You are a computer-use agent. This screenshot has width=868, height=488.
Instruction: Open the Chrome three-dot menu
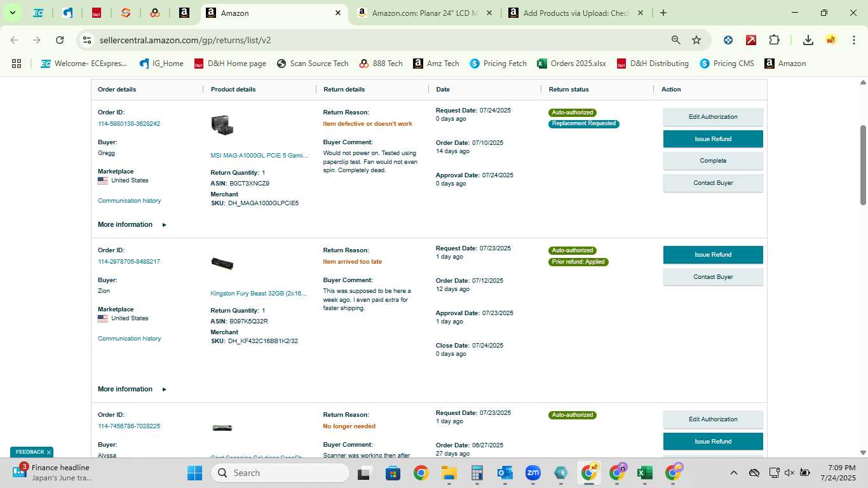pos(853,40)
